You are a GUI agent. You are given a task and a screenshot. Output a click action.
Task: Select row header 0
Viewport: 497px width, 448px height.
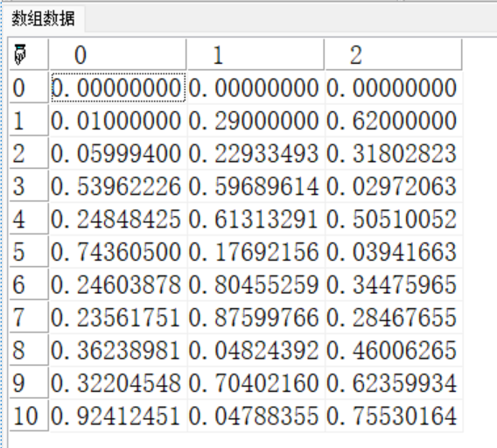pos(29,87)
